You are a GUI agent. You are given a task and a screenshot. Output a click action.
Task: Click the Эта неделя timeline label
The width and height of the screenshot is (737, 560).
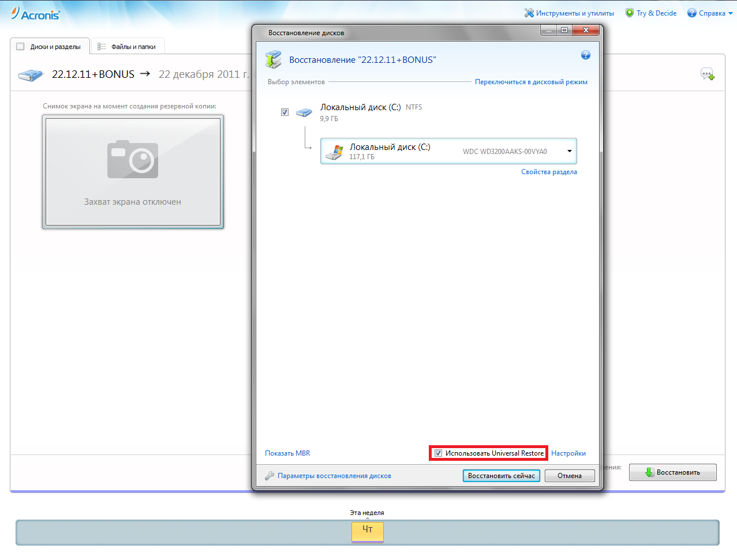pyautogui.click(x=367, y=513)
